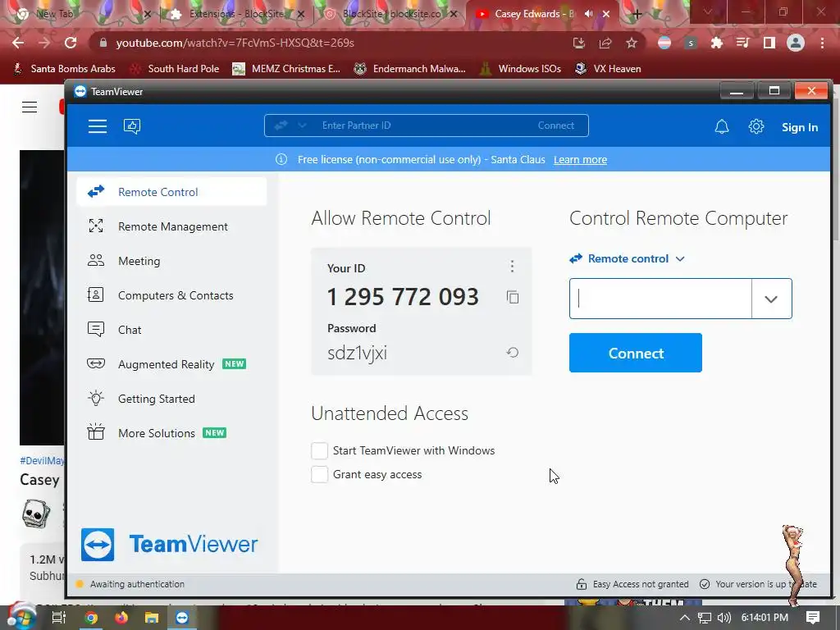Toggle the Chrome side panel icon
The width and height of the screenshot is (840, 630).
tap(769, 43)
